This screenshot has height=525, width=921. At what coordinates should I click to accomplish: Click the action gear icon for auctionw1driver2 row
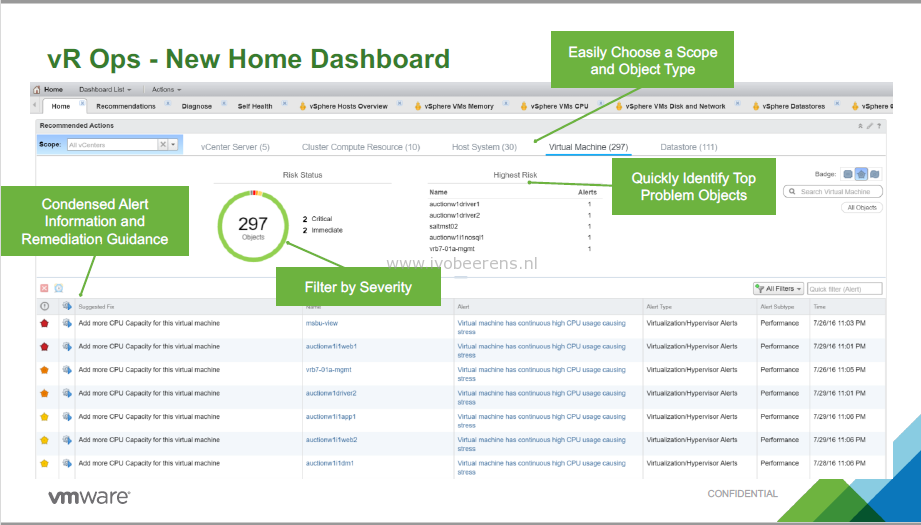coord(66,393)
